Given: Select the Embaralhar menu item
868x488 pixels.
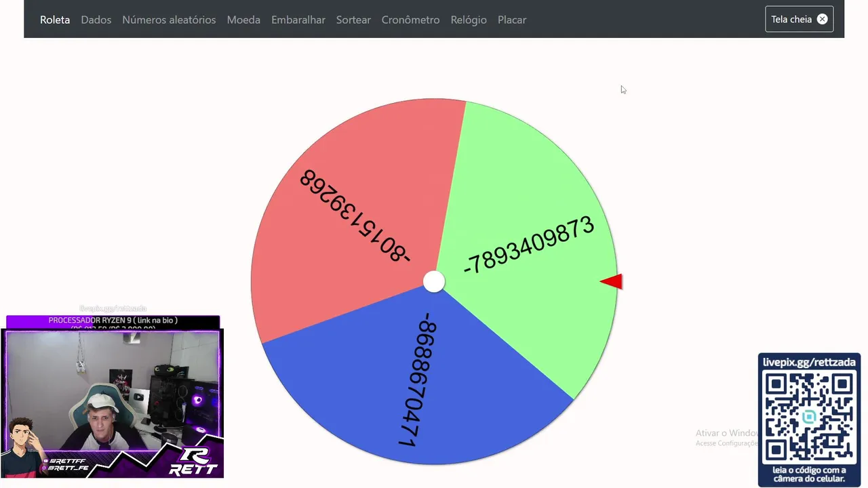Looking at the screenshot, I should [x=298, y=20].
